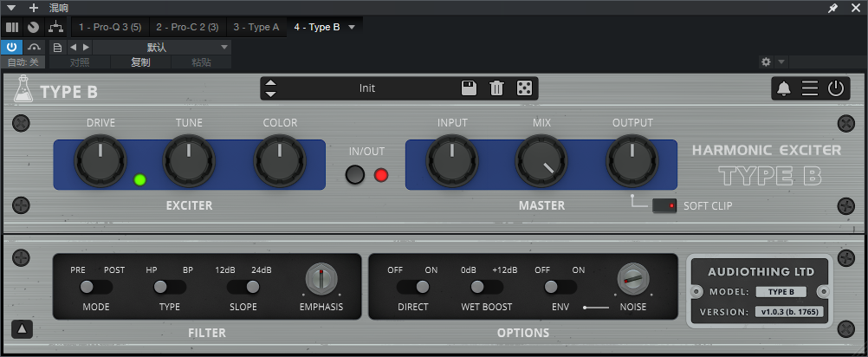Screen dimensions: 868x357
Task: Click the automation curve icon
Action: point(35,47)
